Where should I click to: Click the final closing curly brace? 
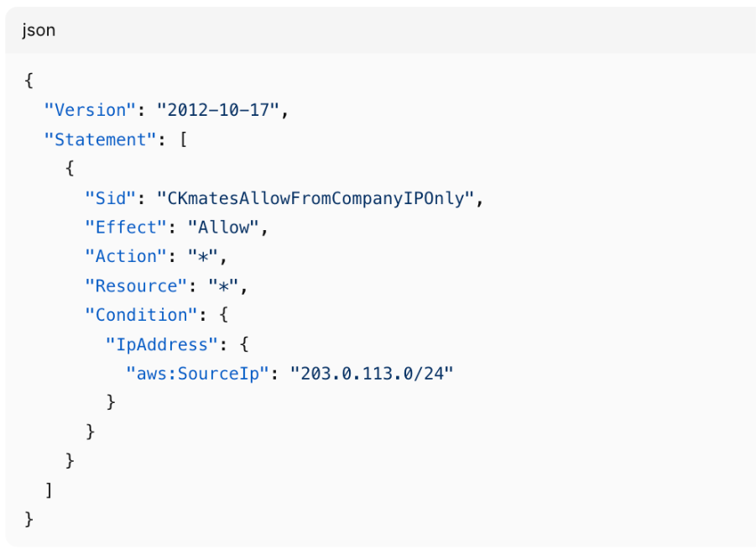pyautogui.click(x=29, y=519)
